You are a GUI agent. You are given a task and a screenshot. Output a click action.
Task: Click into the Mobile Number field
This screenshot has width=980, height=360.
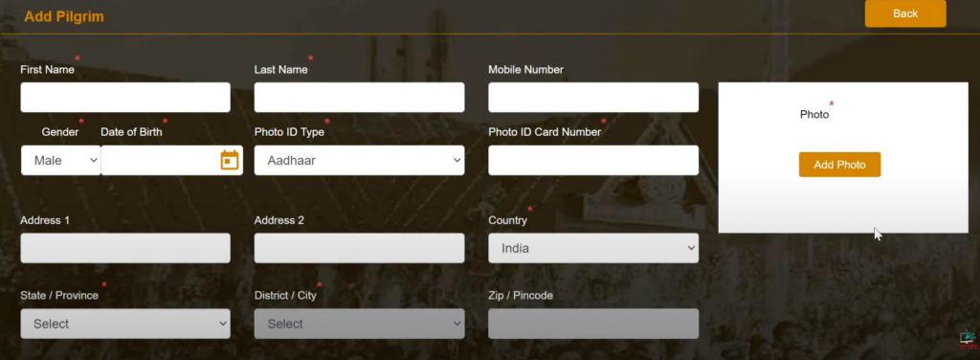click(593, 98)
